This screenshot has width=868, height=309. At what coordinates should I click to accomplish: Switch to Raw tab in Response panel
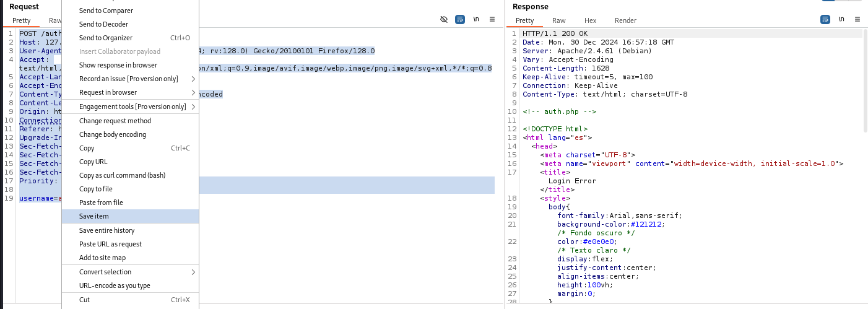[559, 20]
